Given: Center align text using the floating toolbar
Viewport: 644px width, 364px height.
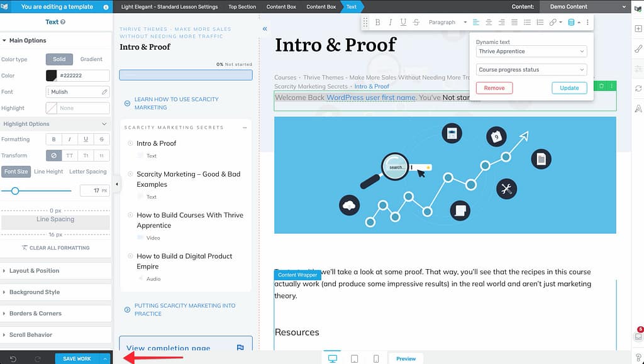Looking at the screenshot, I should (488, 22).
